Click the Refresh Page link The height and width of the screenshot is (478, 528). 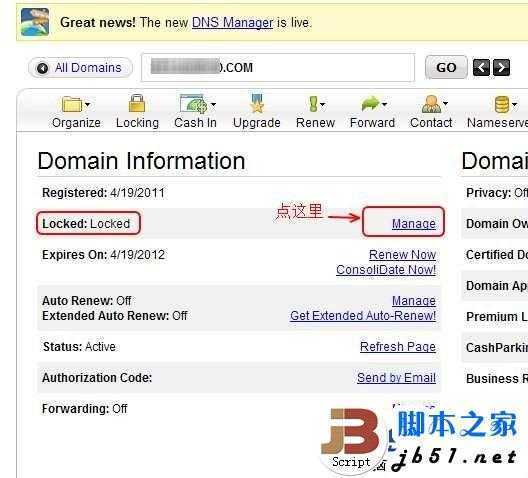pyautogui.click(x=398, y=347)
